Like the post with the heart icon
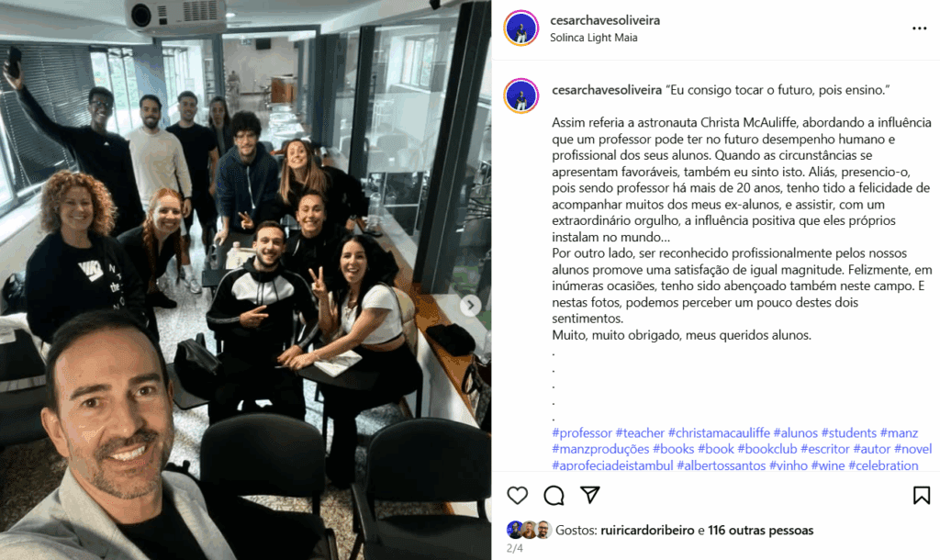940x560 pixels. click(x=518, y=495)
